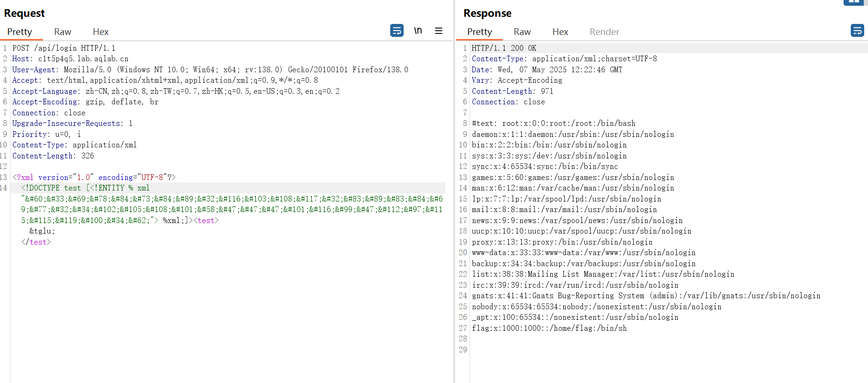Click the 'Request' panel heading
868x383 pixels.
click(x=24, y=13)
